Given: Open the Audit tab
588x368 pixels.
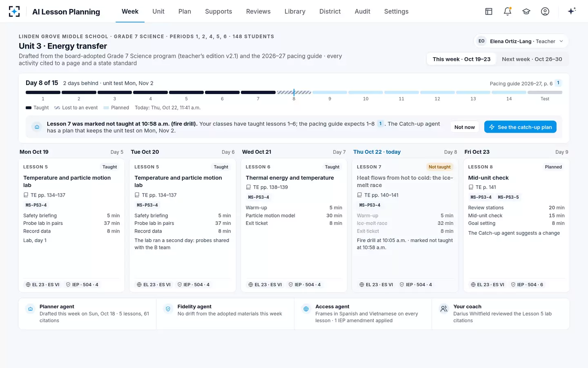Looking at the screenshot, I should [363, 11].
